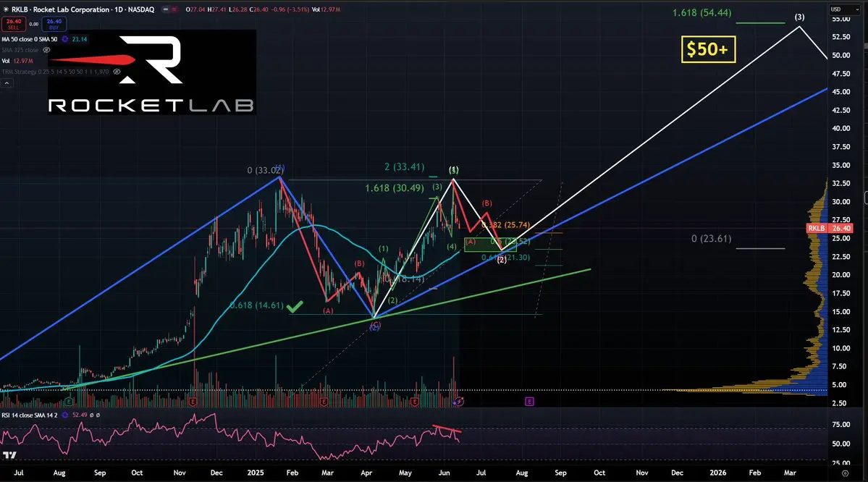This screenshot has height=482, width=868.
Task: Open the purple upcoming earnings marker near August
Action: tap(529, 401)
